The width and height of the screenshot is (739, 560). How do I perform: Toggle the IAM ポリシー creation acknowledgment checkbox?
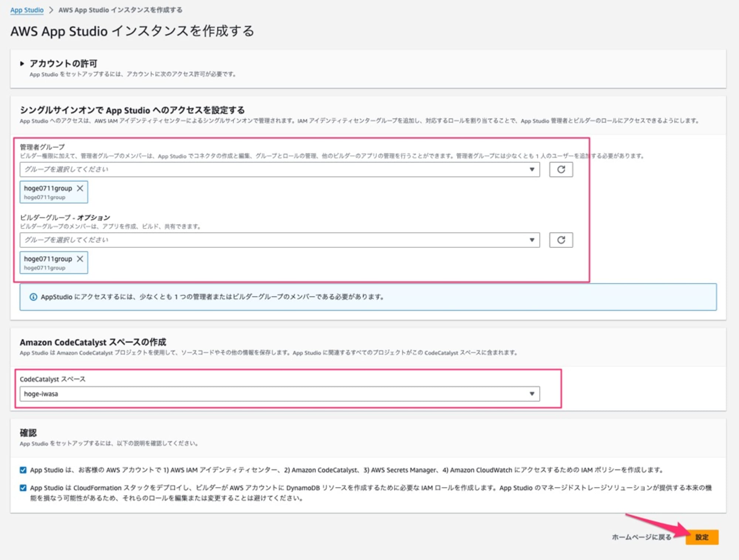(x=23, y=470)
